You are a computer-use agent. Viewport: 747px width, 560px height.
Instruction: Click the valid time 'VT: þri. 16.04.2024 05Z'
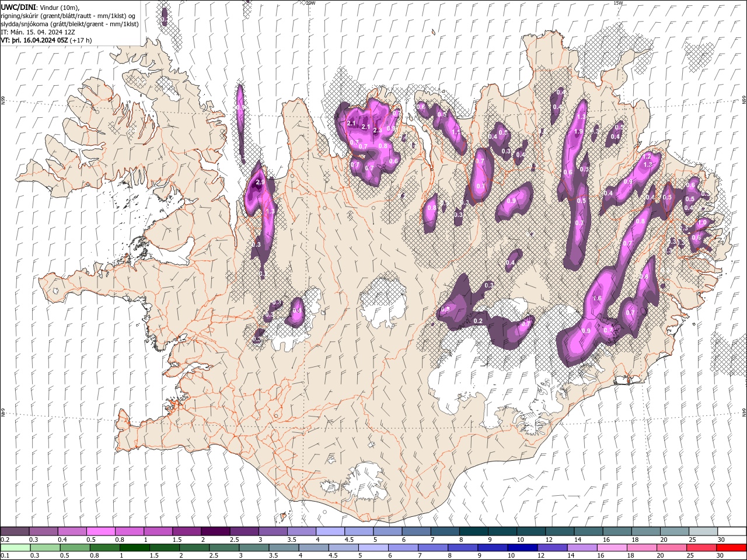point(34,40)
